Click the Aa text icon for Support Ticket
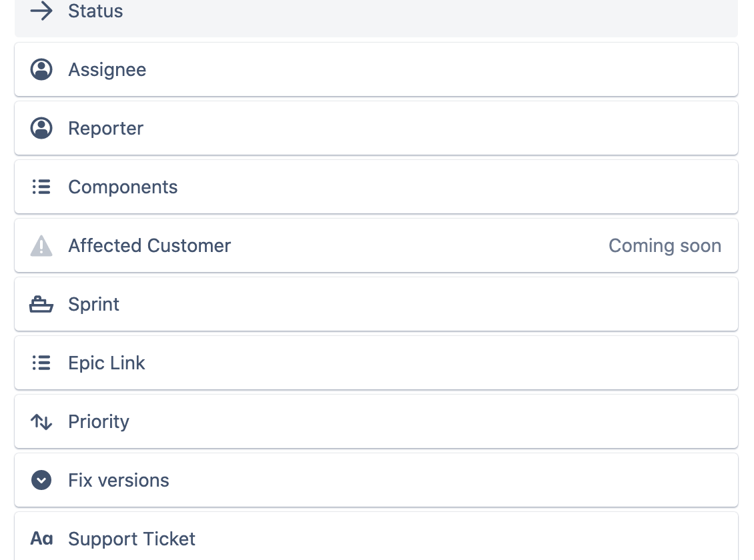The height and width of the screenshot is (560, 754). coord(41,539)
